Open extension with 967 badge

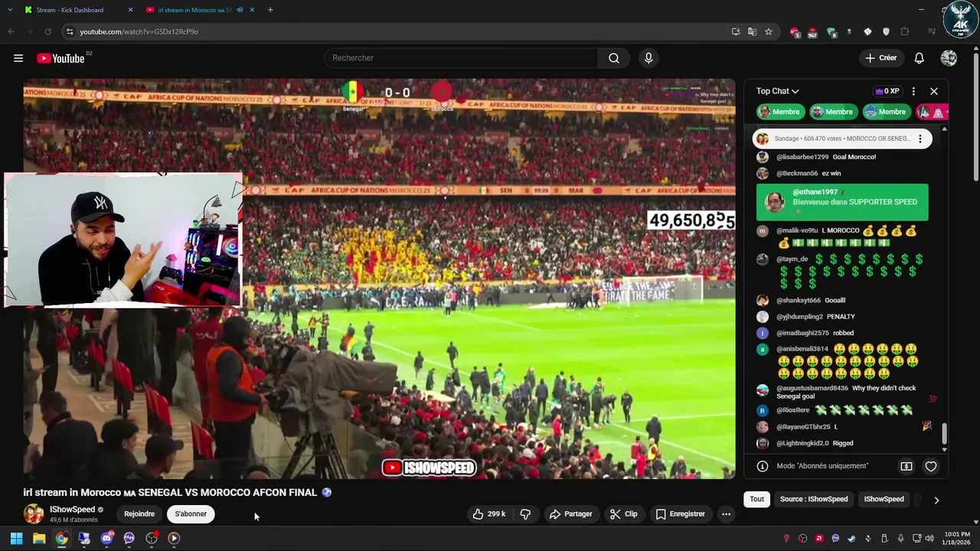point(812,32)
